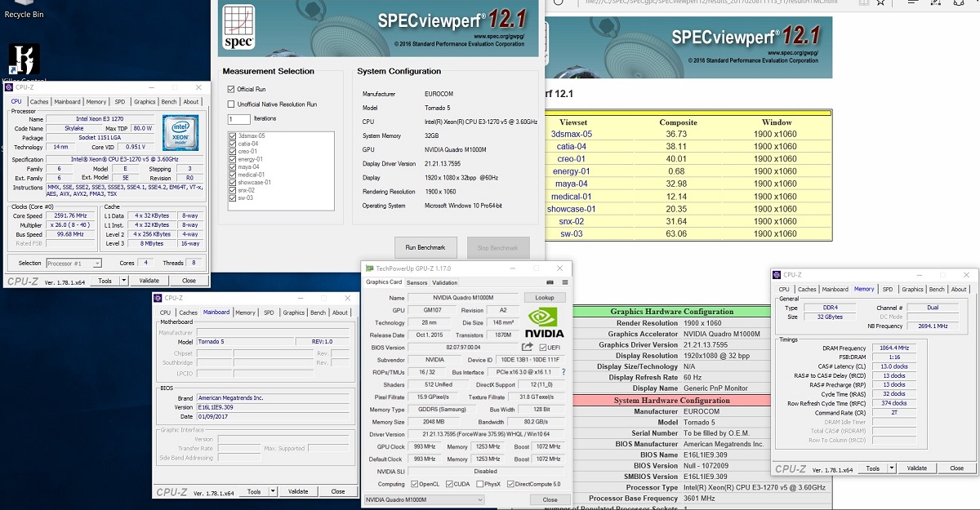Click the Iterations input field
The image size is (980, 510).
(238, 119)
